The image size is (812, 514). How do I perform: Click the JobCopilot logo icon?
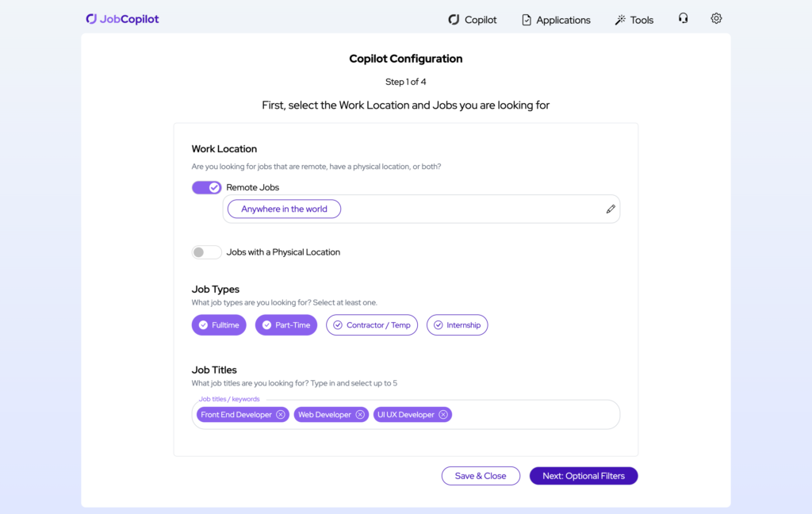[91, 19]
